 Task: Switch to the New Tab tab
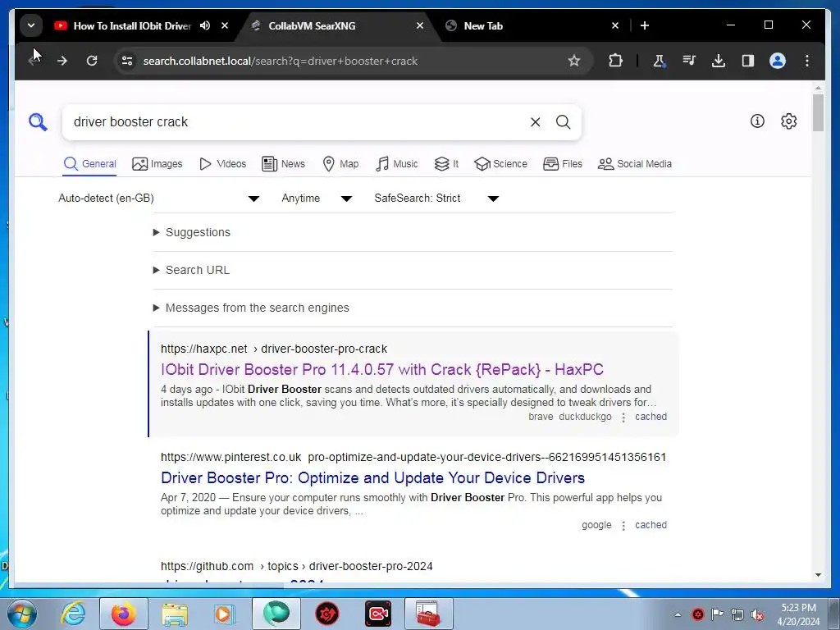[483, 25]
